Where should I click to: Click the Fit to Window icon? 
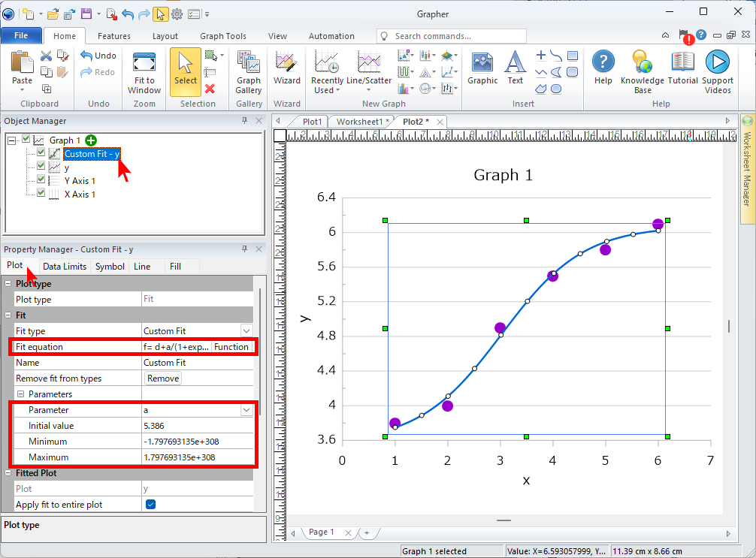(x=144, y=73)
